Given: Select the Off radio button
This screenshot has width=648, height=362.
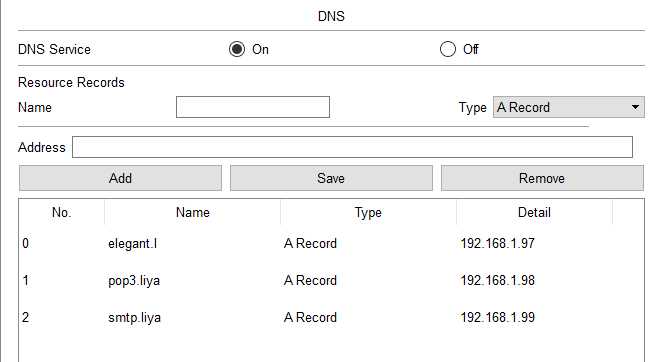Looking at the screenshot, I should pos(448,49).
